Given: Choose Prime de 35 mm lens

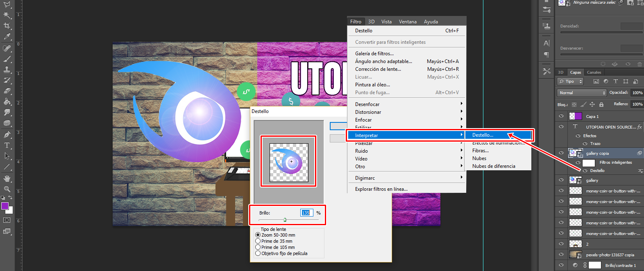Looking at the screenshot, I should coord(258,241).
